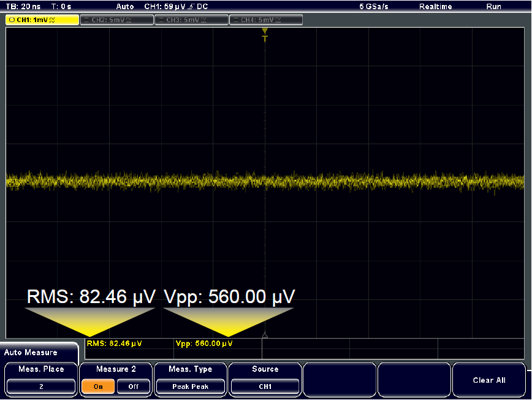The height and width of the screenshot is (400, 532).
Task: Select the CH4 5mV channel tab
Action: [266, 20]
